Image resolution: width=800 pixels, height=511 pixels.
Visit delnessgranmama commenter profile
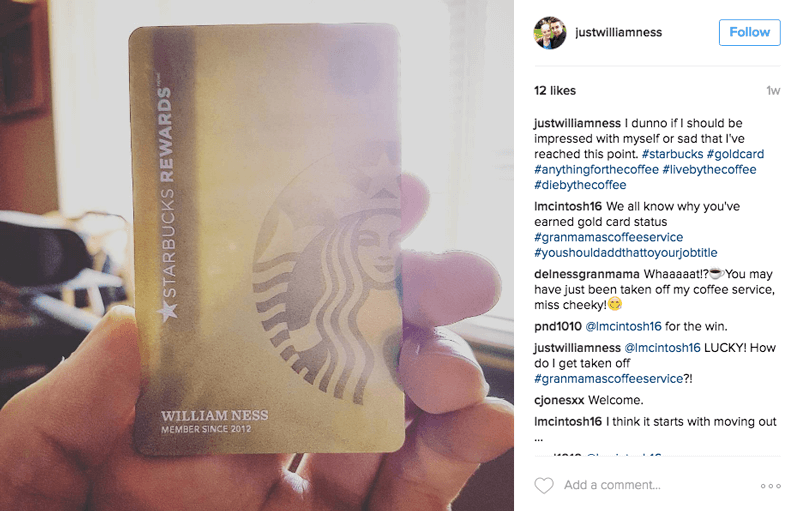587,274
